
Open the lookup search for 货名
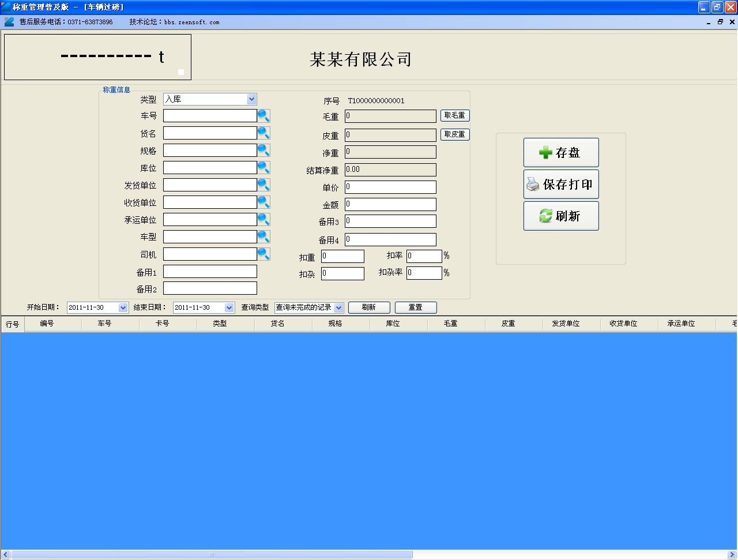point(263,133)
